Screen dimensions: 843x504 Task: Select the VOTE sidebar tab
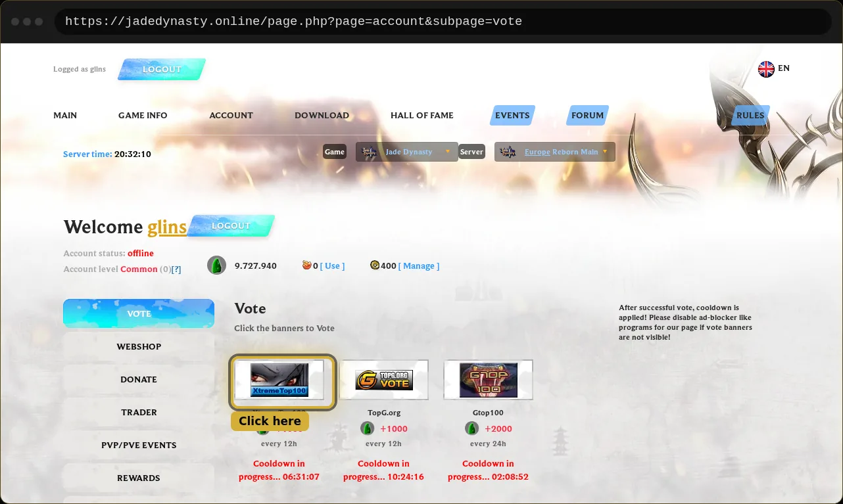point(139,313)
